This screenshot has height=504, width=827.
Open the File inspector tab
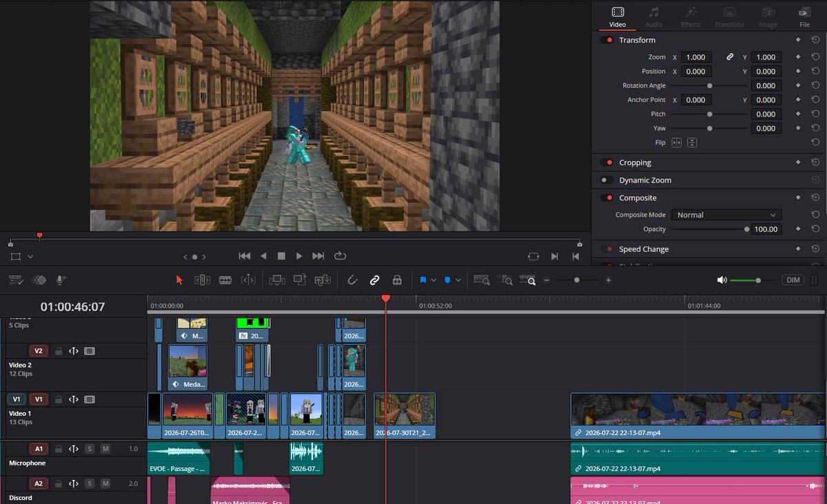tap(804, 17)
